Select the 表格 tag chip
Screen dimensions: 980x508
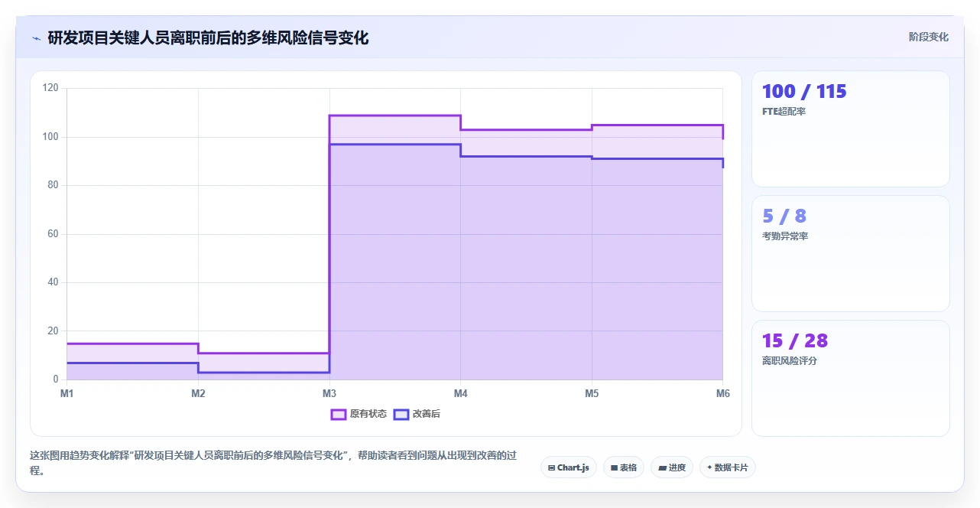(624, 467)
